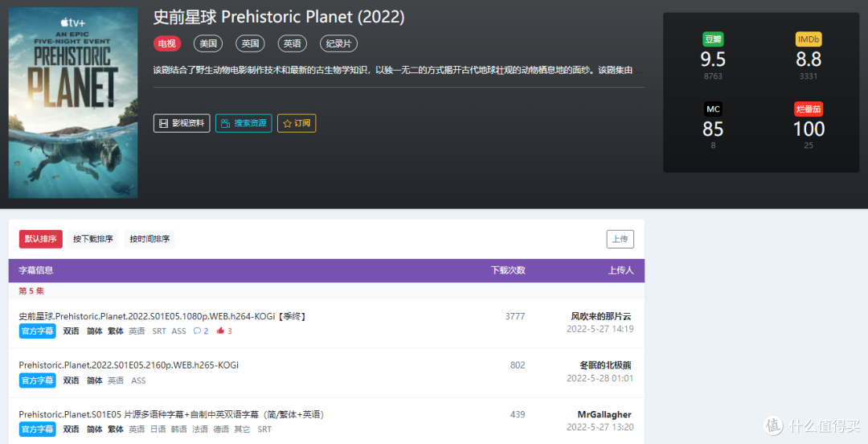Click the 美国 country tag
The height and width of the screenshot is (444, 868).
click(x=208, y=43)
